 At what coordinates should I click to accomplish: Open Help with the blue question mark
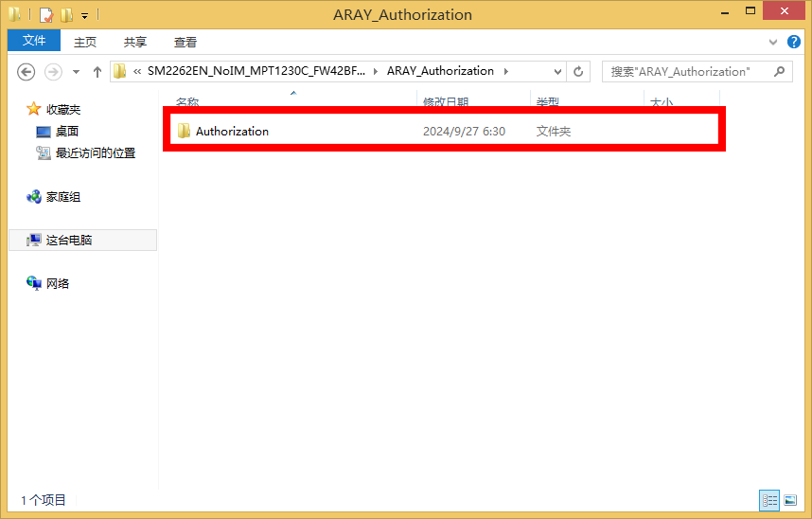click(x=793, y=42)
